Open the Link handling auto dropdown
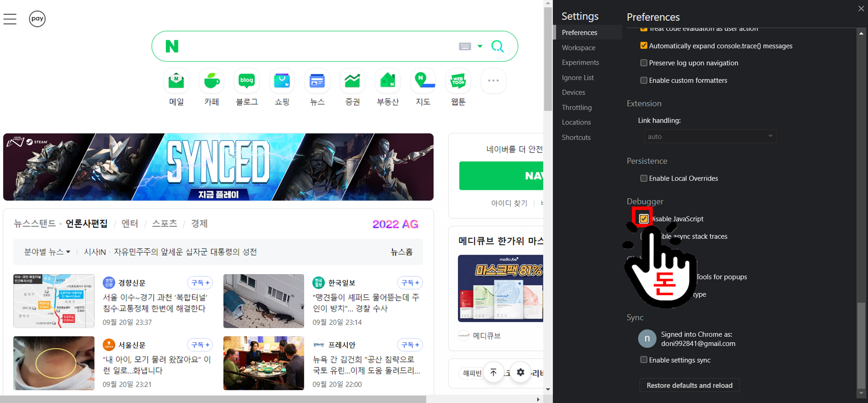The height and width of the screenshot is (403, 868). [710, 137]
